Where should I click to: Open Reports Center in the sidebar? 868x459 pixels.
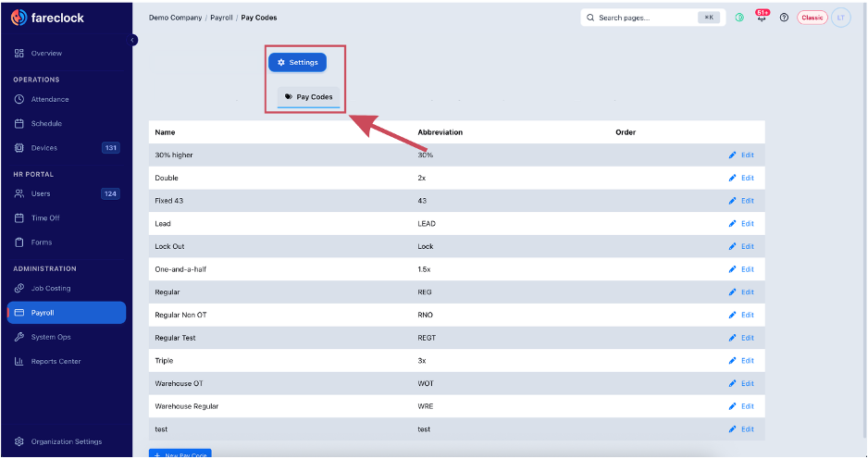[56, 362]
